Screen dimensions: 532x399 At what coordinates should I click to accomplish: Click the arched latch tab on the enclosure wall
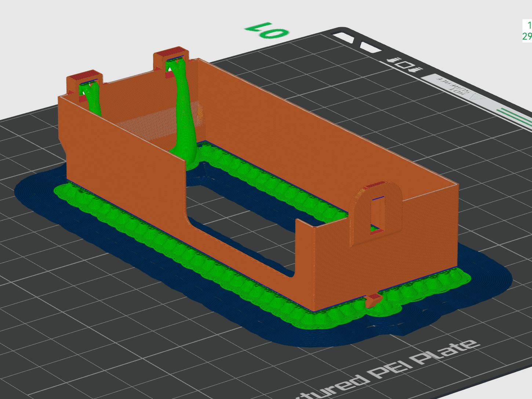376,213
